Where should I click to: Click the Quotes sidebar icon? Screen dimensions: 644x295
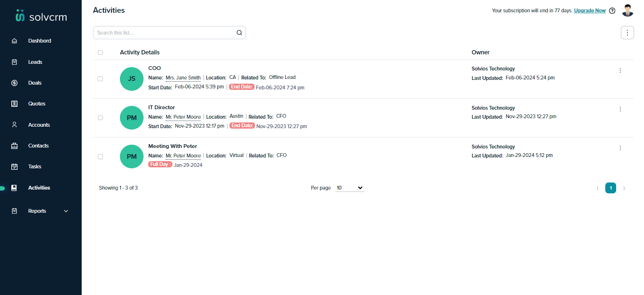pyautogui.click(x=15, y=104)
